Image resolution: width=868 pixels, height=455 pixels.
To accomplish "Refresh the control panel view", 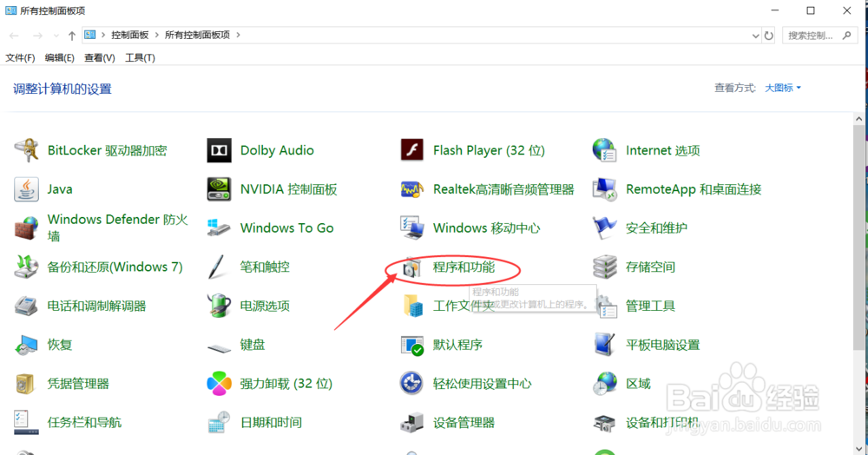I will point(769,36).
